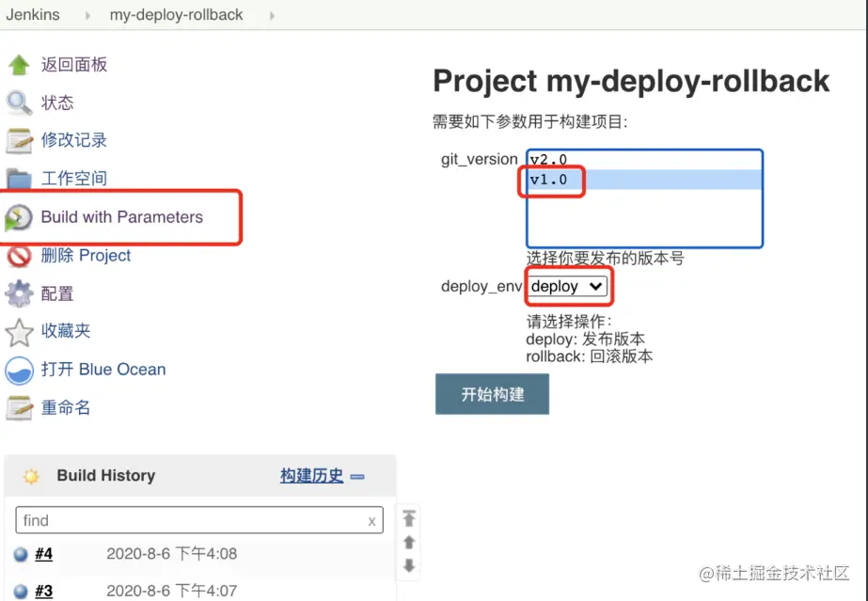Click the blue status ball of build #4

click(x=21, y=554)
